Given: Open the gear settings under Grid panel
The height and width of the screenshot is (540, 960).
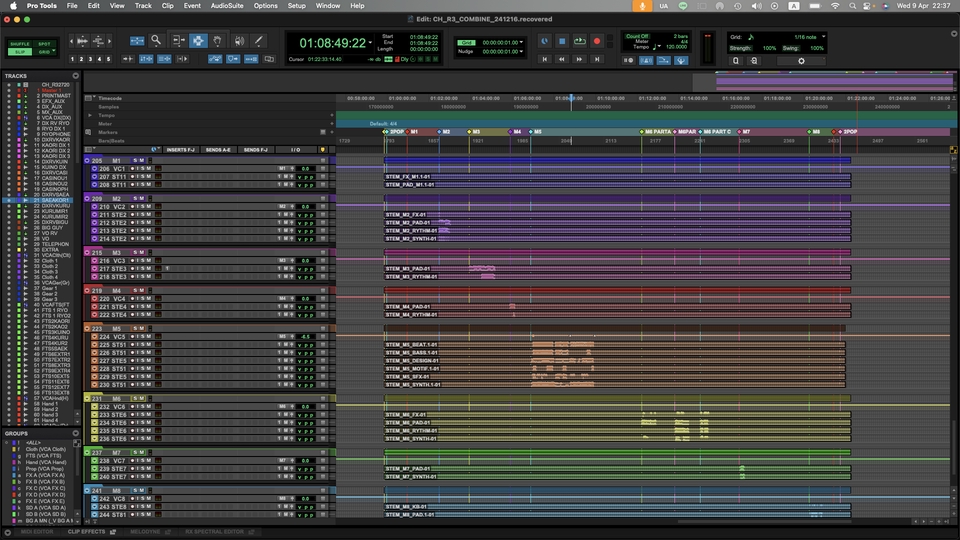Looking at the screenshot, I should [x=800, y=60].
